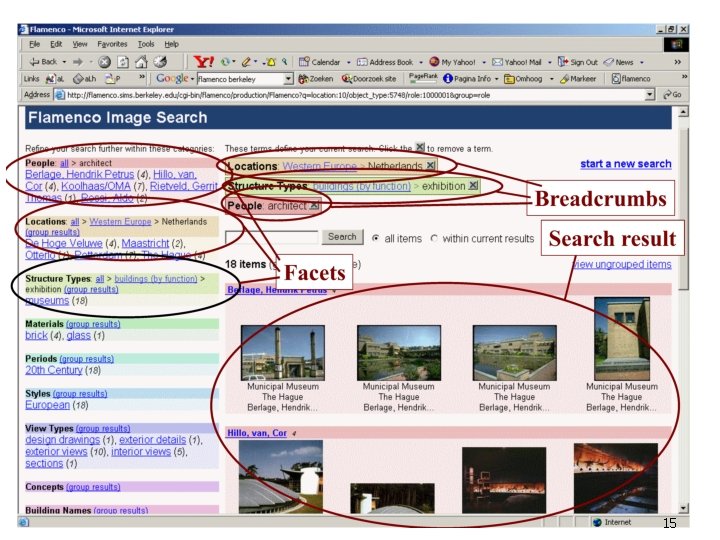Click 'start a new search' link
This screenshot has height=540, width=720.
point(625,163)
